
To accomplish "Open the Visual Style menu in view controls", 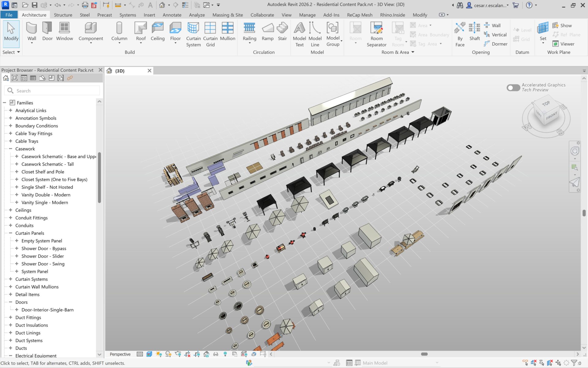I will pos(149,354).
